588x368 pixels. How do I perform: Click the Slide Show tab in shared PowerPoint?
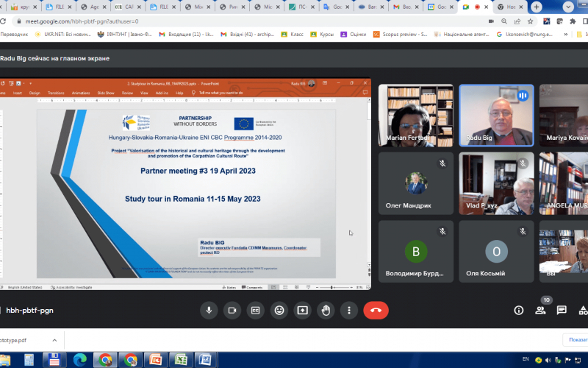(x=106, y=93)
